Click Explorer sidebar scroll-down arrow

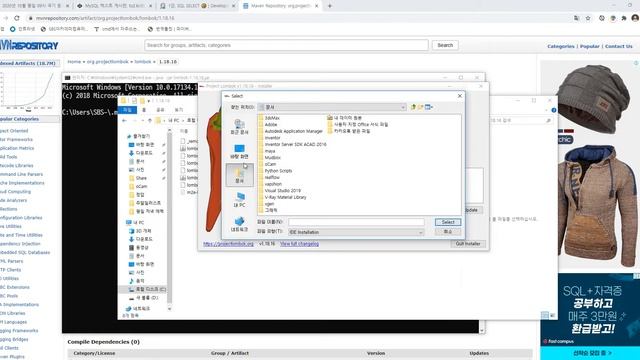169,309
